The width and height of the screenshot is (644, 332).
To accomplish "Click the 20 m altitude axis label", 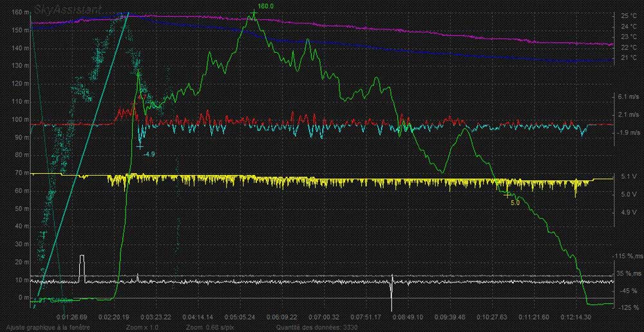I will [22, 263].
